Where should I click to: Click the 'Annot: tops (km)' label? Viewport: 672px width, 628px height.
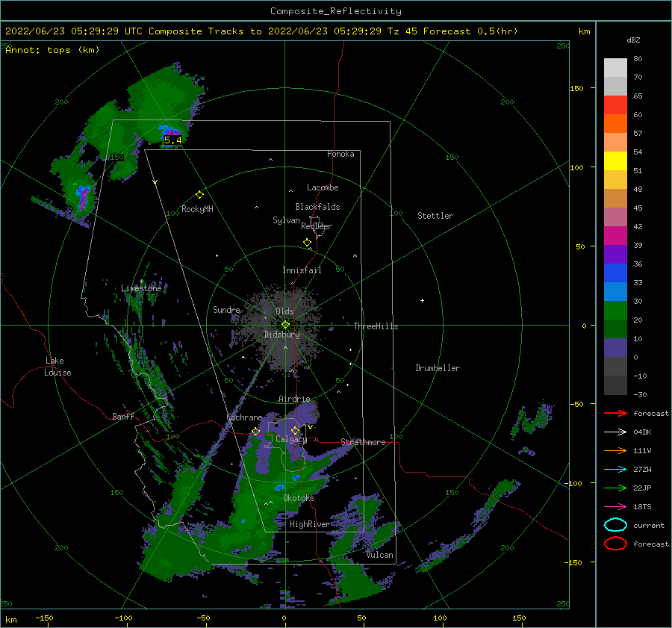tap(52, 50)
